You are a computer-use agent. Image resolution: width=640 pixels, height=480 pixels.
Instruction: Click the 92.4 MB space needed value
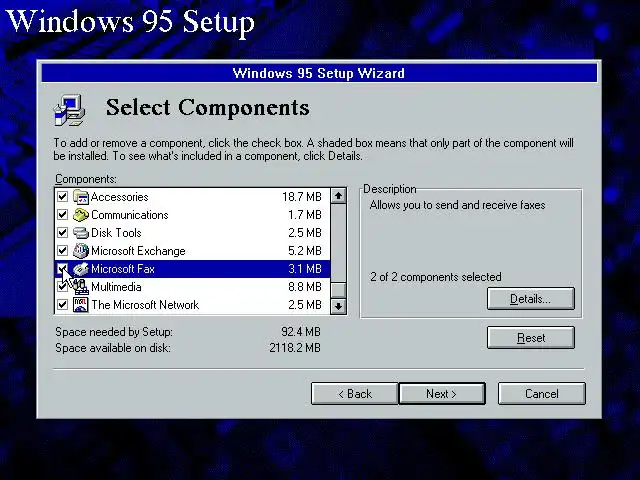pos(301,332)
